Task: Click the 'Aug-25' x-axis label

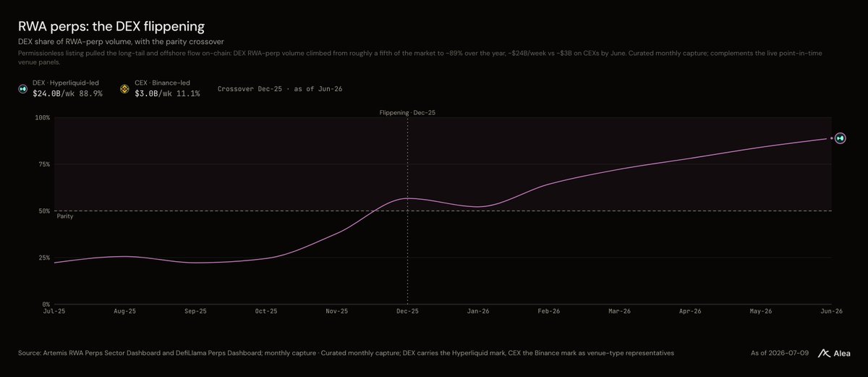Action: [x=126, y=311]
